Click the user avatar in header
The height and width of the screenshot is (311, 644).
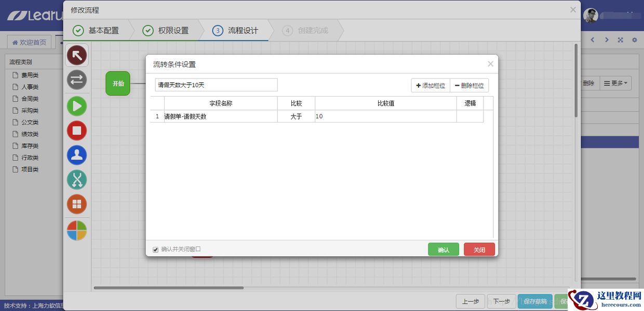click(x=591, y=16)
